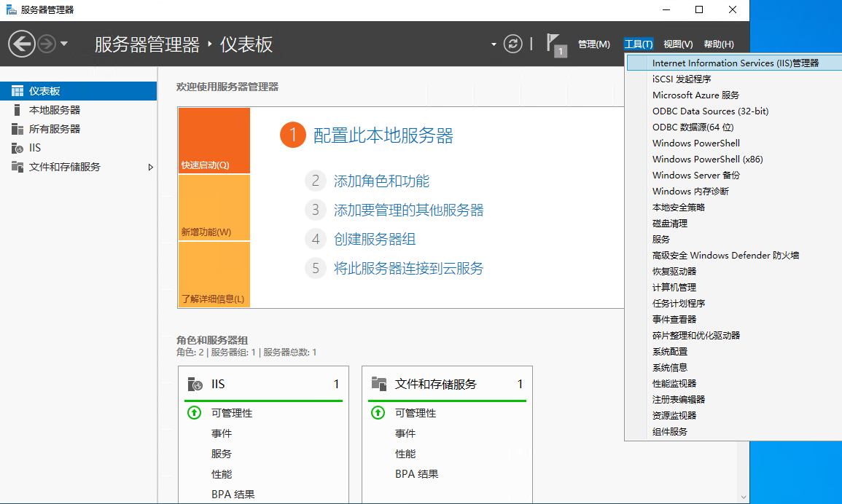Image resolution: width=842 pixels, height=504 pixels.
Task: Click the BPA 结果 entry in the IIS tile
Action: click(233, 495)
